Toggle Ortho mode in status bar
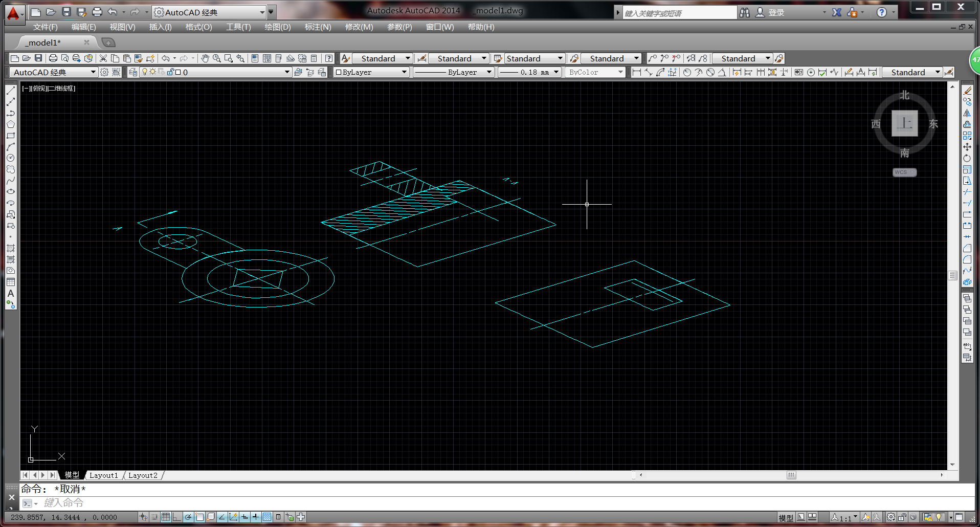The width and height of the screenshot is (980, 527). 177,517
